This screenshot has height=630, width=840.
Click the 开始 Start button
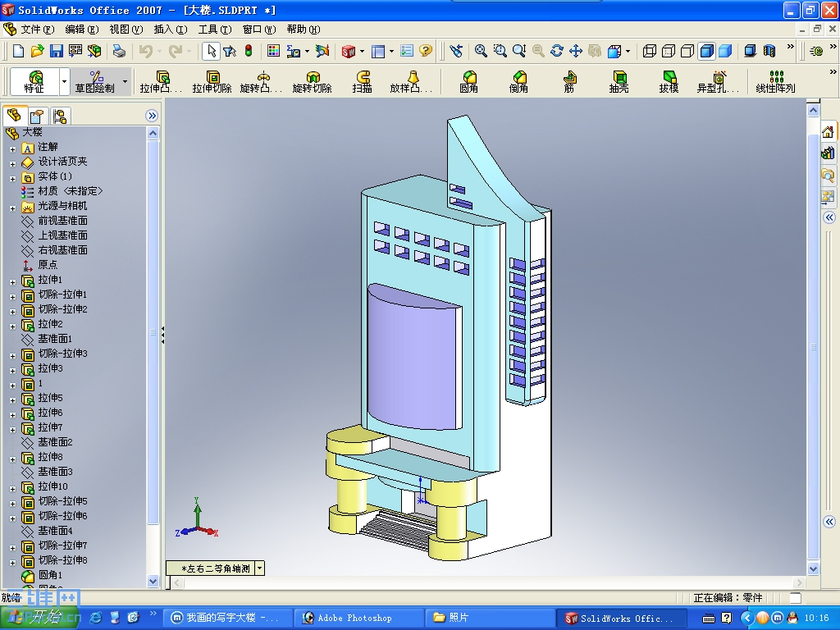39,618
